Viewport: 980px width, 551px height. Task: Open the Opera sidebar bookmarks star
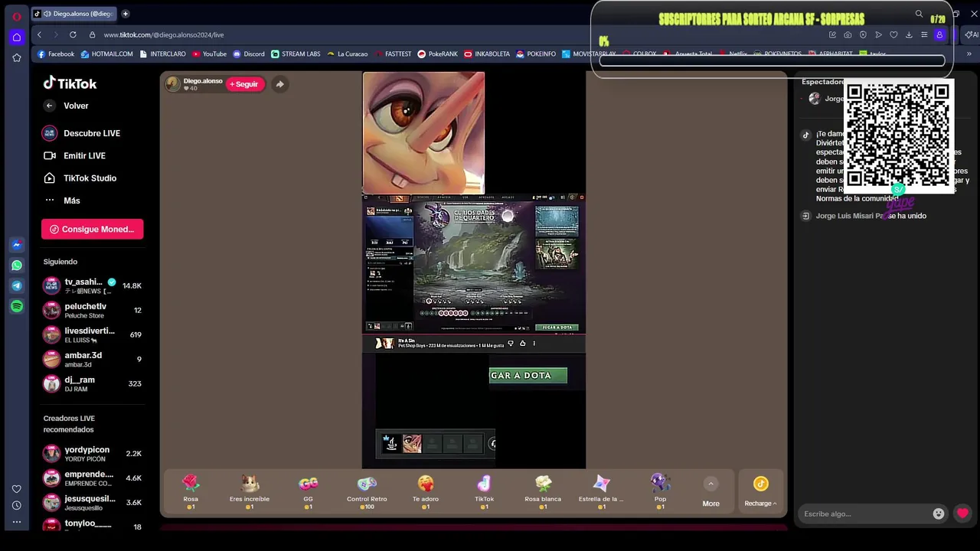coord(16,57)
